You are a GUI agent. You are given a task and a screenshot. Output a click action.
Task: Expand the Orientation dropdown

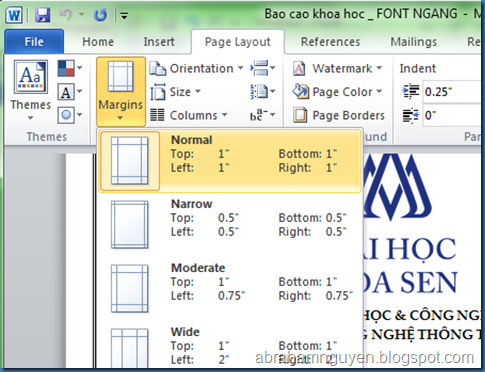tap(196, 68)
